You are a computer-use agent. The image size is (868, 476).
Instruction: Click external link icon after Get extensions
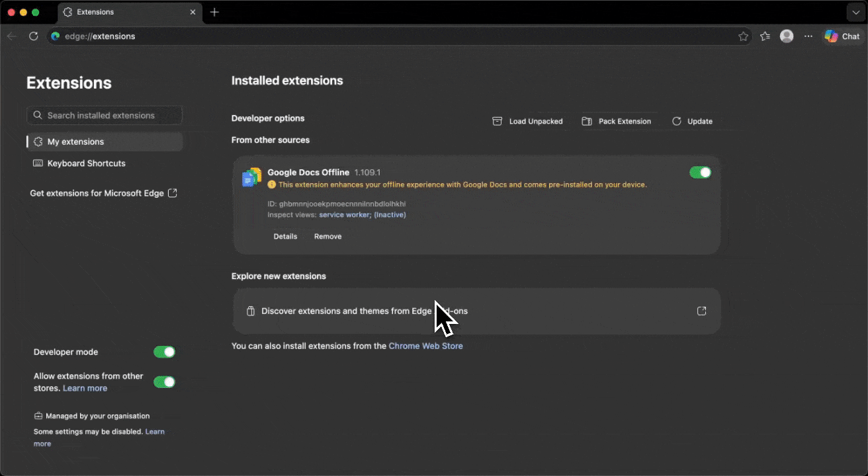[x=173, y=193]
